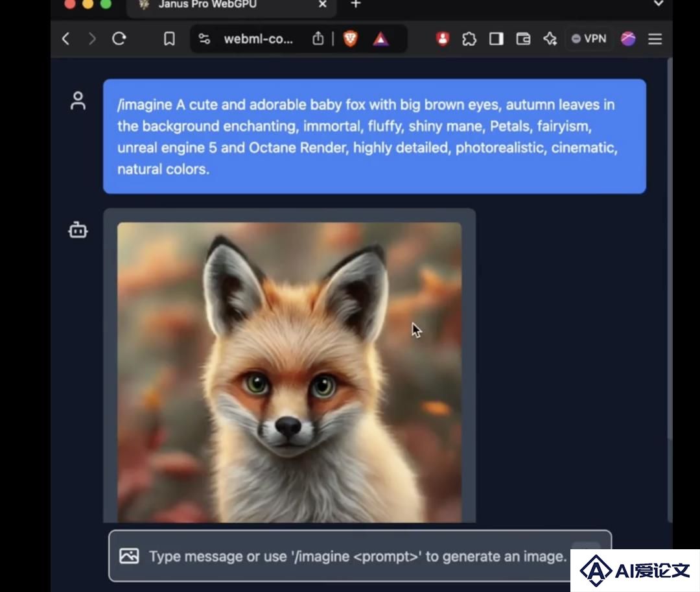Click the red extension icon in the toolbar
Image resolution: width=700 pixels, height=592 pixels.
pyautogui.click(x=443, y=39)
